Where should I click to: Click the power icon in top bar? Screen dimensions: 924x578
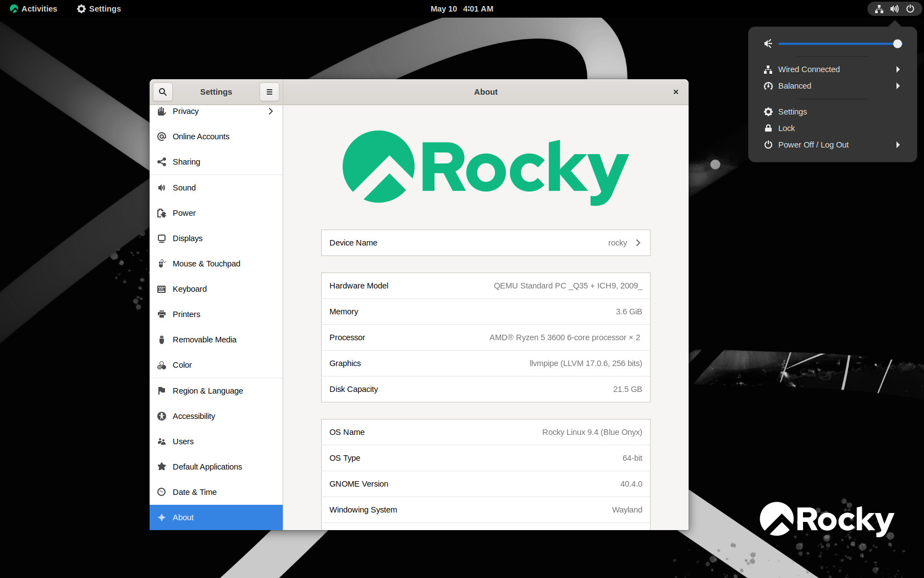point(910,9)
